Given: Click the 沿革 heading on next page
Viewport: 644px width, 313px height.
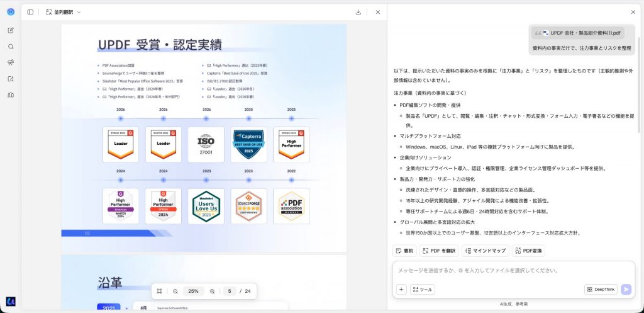Looking at the screenshot, I should click(x=110, y=282).
